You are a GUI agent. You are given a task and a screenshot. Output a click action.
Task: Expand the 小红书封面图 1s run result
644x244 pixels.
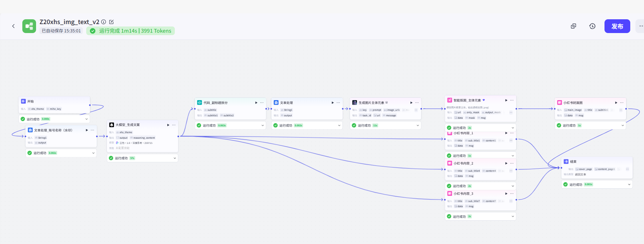coord(623,126)
